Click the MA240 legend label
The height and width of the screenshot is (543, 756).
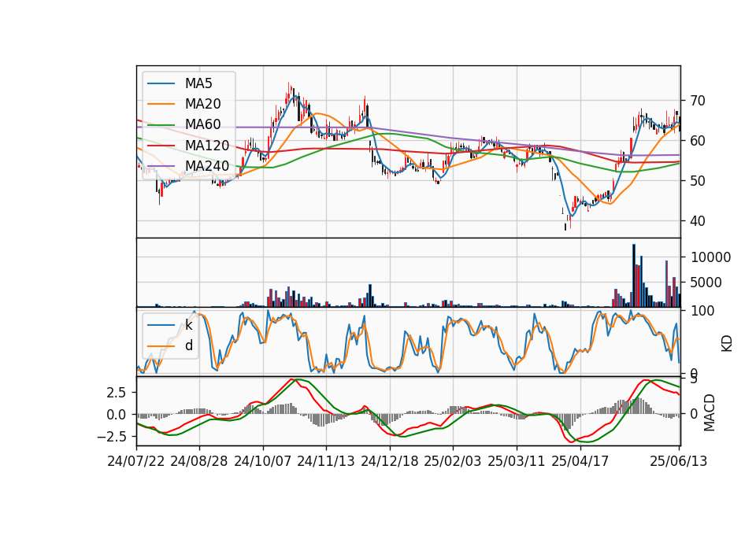pos(207,166)
